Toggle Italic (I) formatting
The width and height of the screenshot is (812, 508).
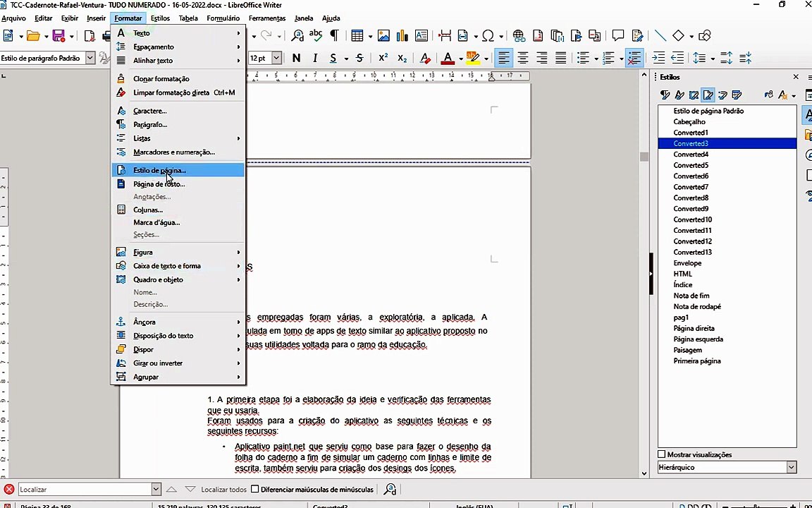click(x=315, y=58)
